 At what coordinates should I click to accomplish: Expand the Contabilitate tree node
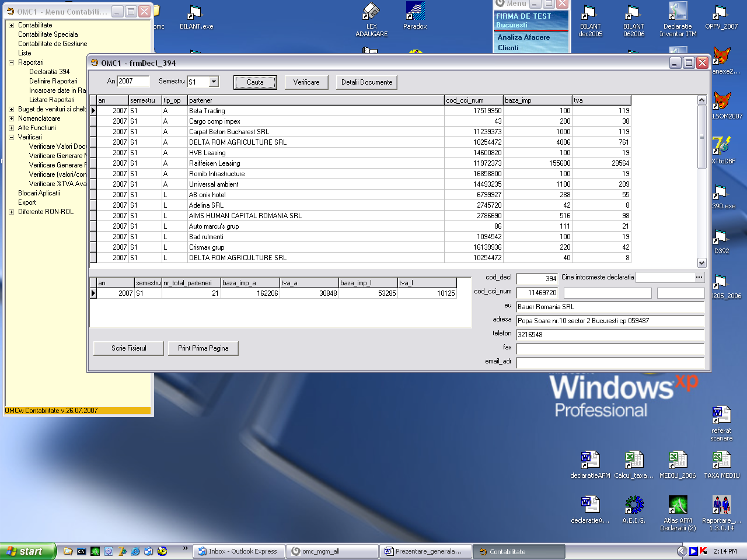[x=11, y=25]
